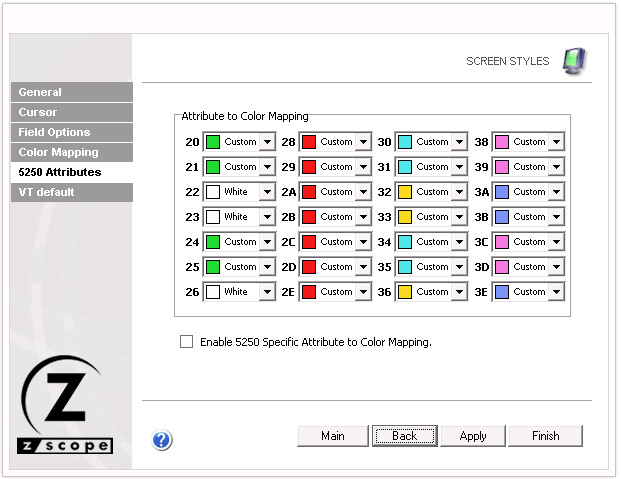
Task: Click the cyan swatch for attribute 30
Action: [x=405, y=142]
